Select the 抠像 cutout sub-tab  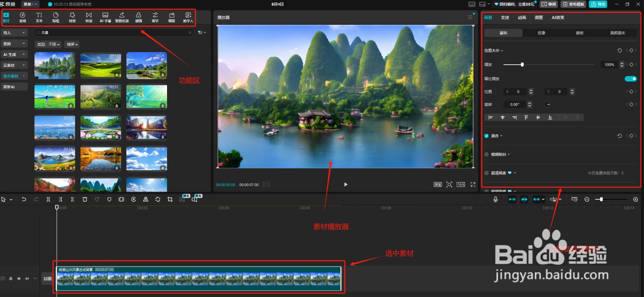click(x=541, y=33)
